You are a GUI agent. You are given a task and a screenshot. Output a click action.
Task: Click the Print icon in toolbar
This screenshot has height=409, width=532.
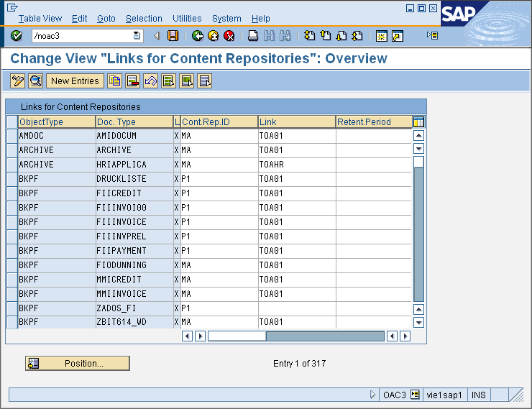252,36
